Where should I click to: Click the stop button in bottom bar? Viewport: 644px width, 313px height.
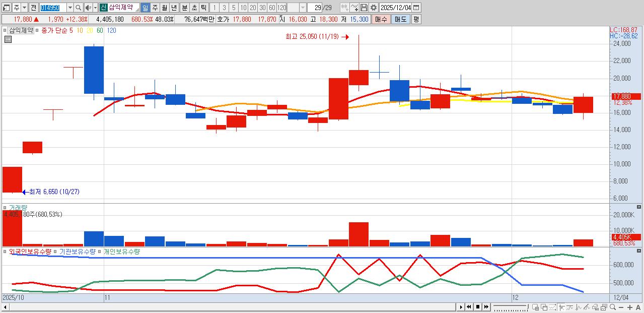478,307
